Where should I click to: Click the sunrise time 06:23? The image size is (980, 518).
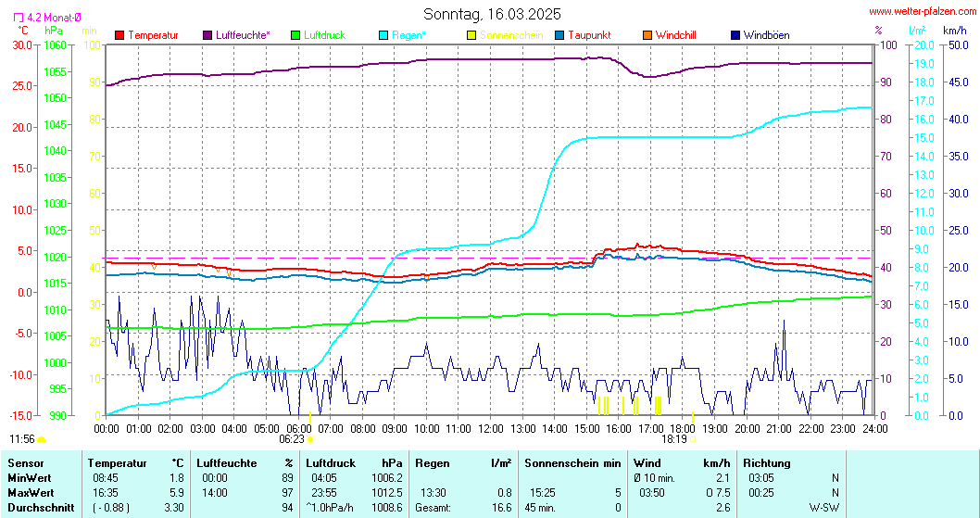click(292, 439)
